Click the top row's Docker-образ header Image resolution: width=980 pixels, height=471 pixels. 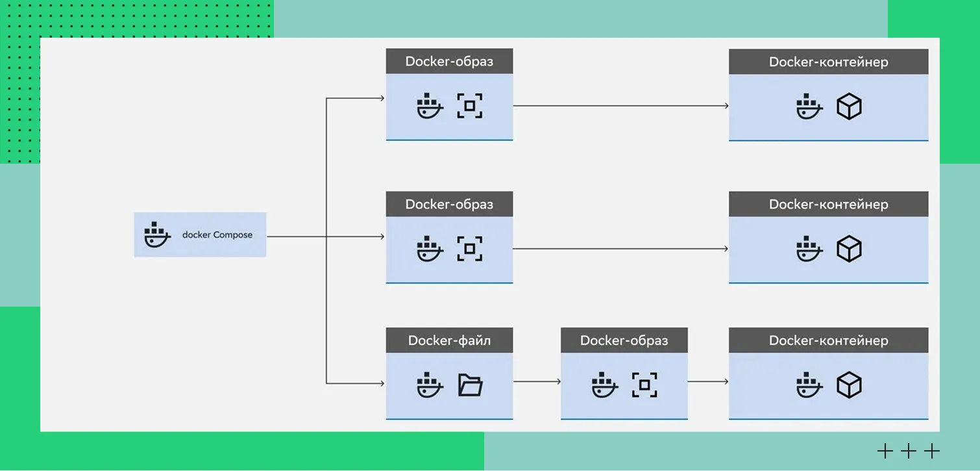[449, 61]
